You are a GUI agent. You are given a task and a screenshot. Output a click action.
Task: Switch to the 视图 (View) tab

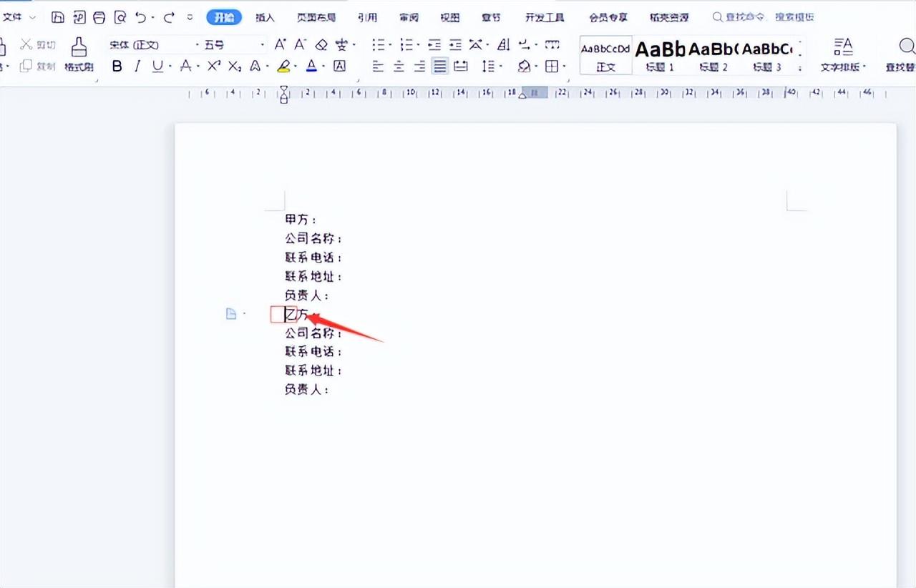point(450,17)
